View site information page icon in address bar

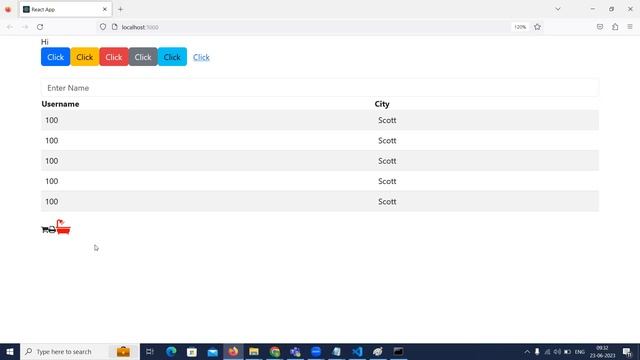(115, 27)
